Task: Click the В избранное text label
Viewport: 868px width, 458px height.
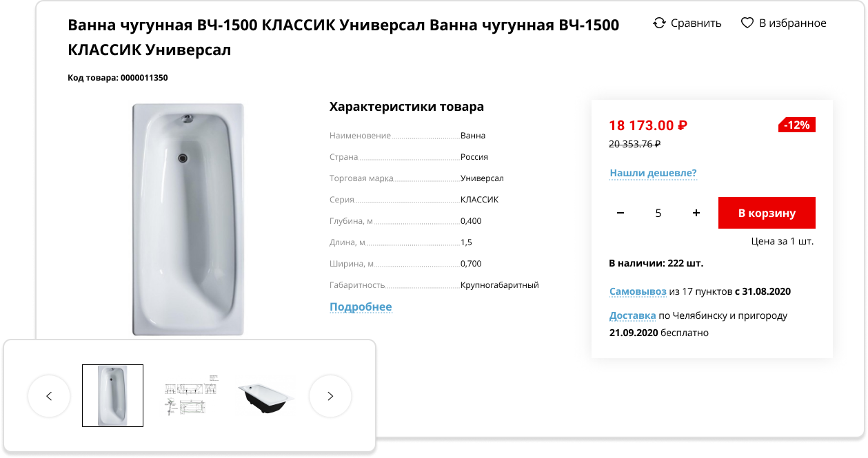Action: pyautogui.click(x=793, y=23)
